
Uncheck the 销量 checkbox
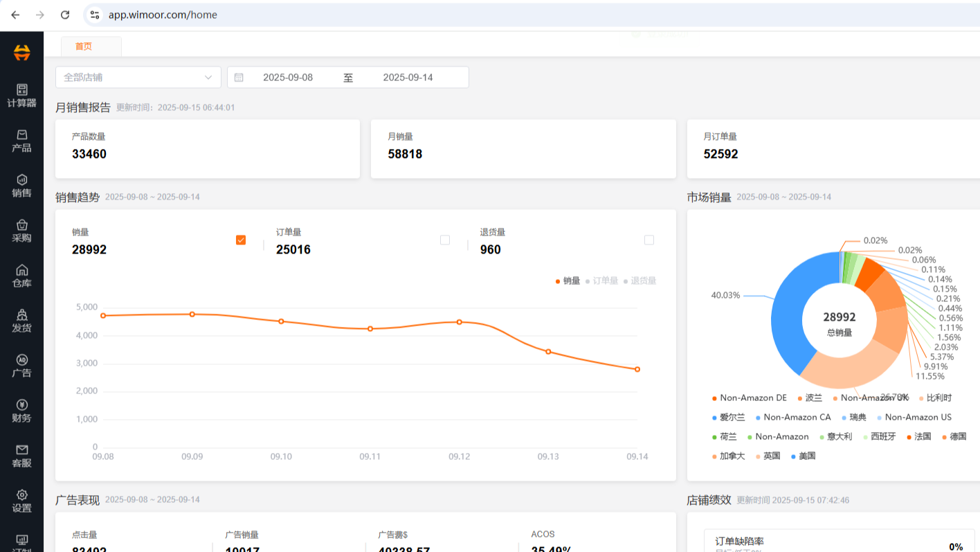pyautogui.click(x=240, y=240)
